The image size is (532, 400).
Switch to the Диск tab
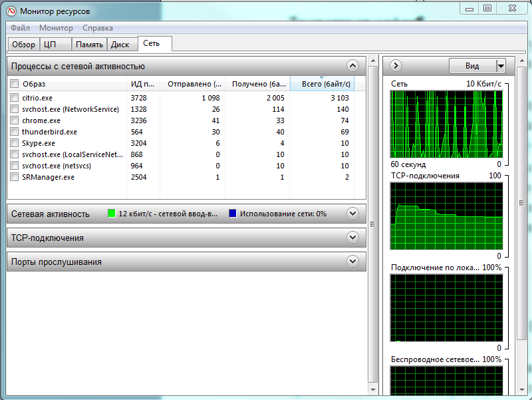(122, 45)
